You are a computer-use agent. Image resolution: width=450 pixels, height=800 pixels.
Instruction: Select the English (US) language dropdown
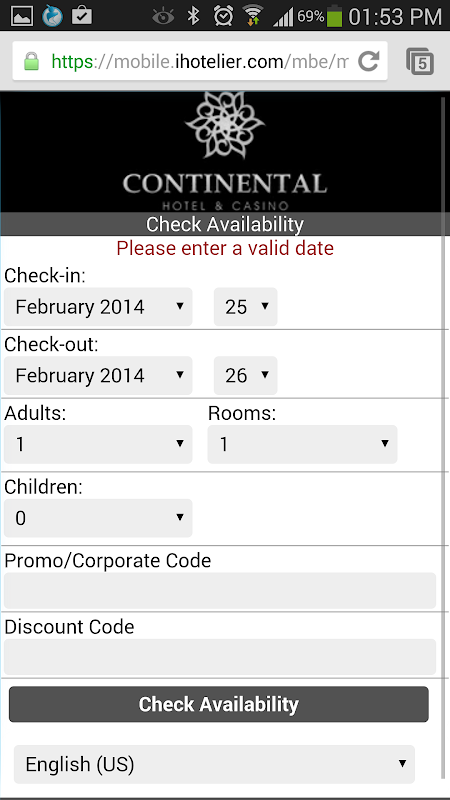214,764
